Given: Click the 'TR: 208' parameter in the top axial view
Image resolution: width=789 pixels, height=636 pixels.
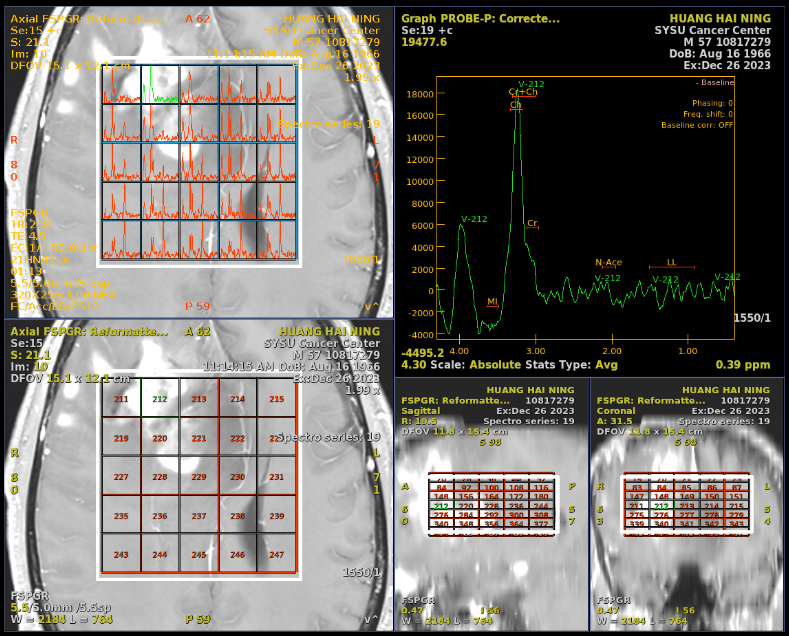Looking at the screenshot, I should coord(30,224).
